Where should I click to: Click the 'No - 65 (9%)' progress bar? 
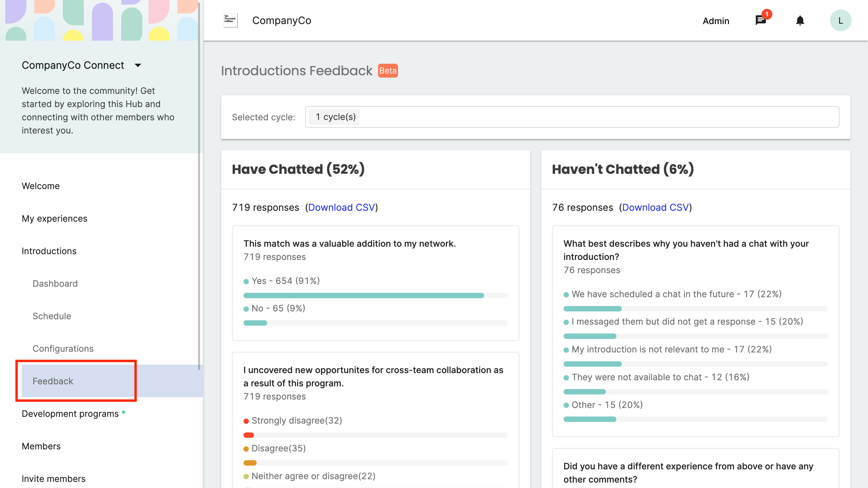tap(376, 323)
